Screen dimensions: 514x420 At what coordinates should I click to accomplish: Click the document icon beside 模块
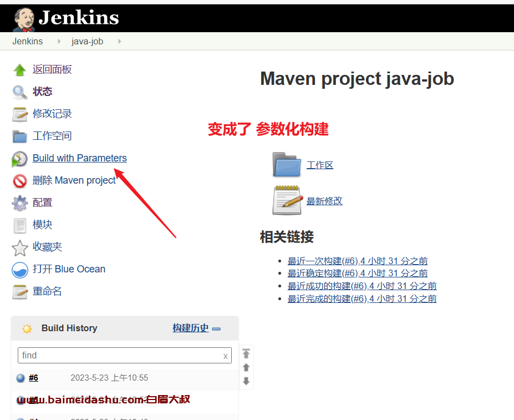click(19, 225)
